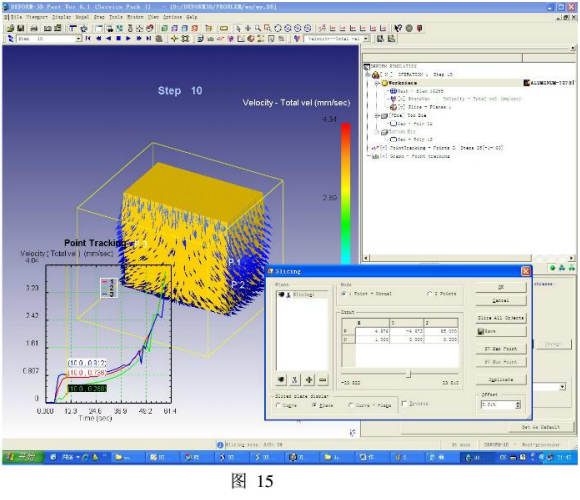The image size is (580, 500).
Task: Click the ST Max Point button
Action: 501,349
